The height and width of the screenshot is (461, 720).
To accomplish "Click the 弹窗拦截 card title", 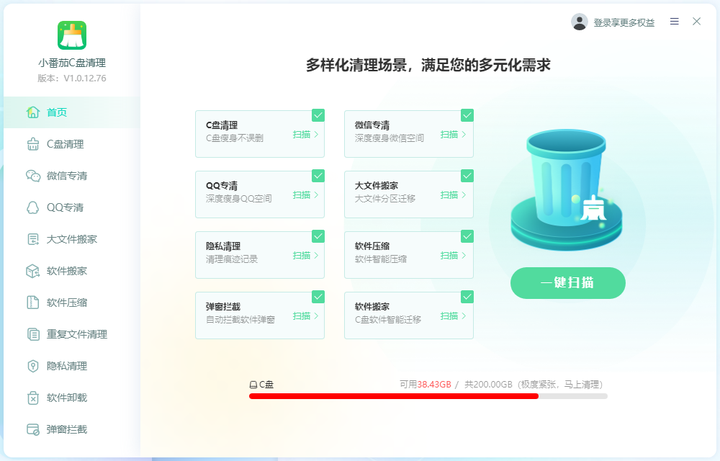I will pos(223,307).
